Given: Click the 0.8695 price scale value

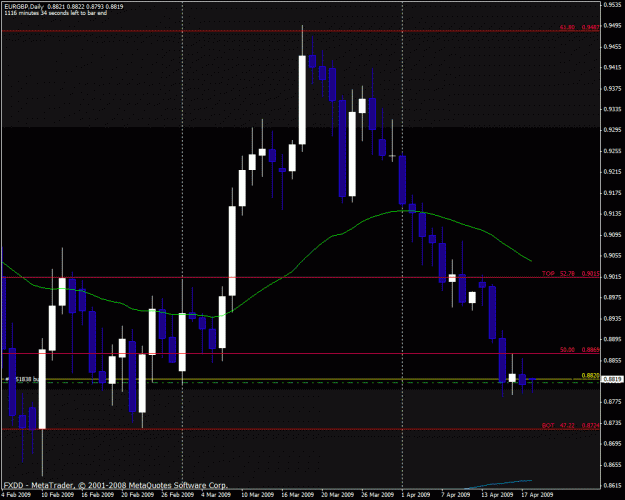Looking at the screenshot, I should tap(613, 443).
